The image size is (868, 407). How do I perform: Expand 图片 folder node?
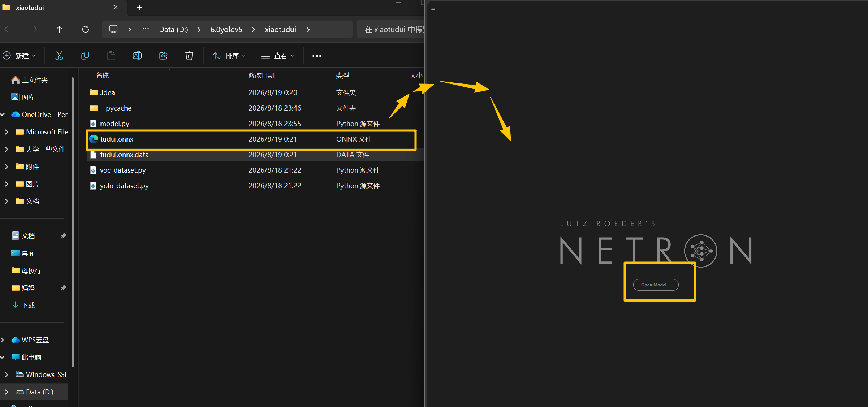(6, 184)
